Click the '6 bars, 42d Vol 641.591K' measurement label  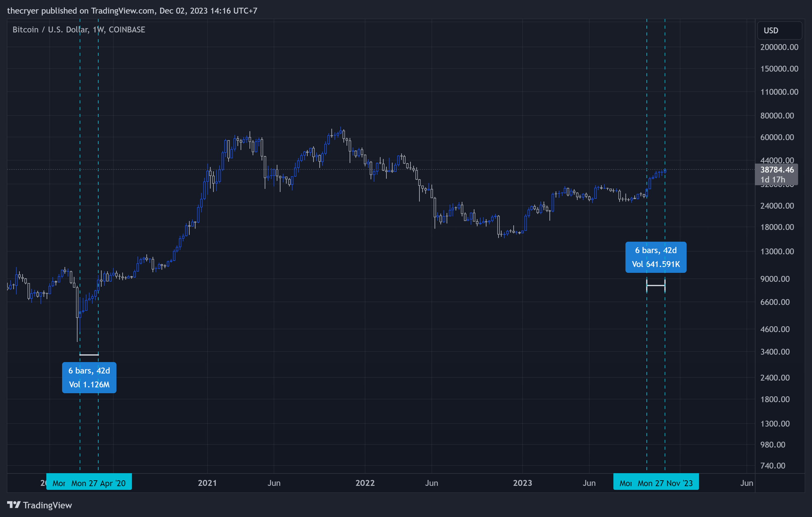pyautogui.click(x=655, y=257)
